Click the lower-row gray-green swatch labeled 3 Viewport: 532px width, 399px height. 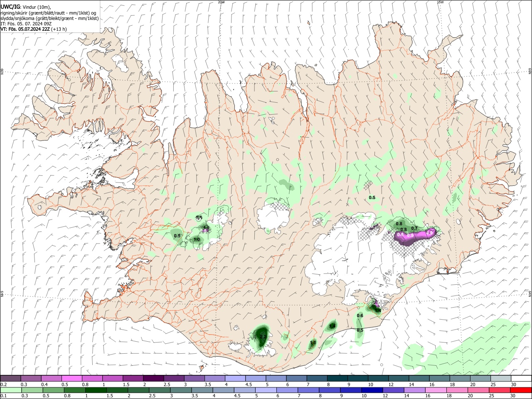pos(180,390)
